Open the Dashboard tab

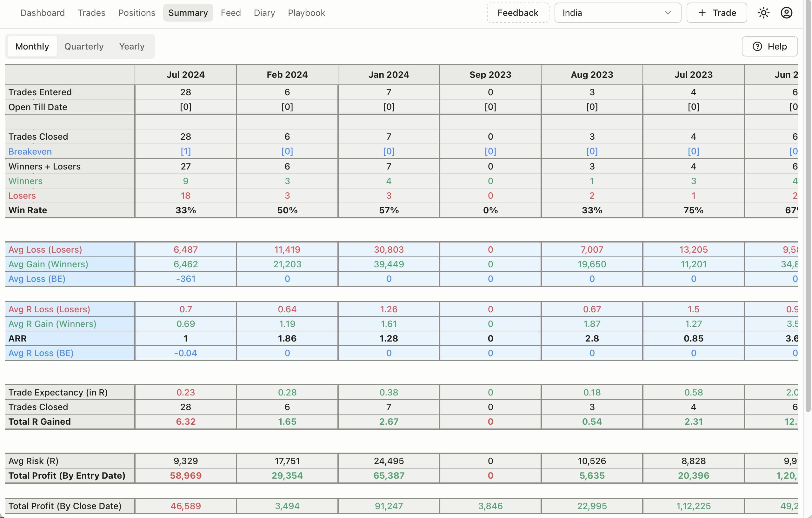coord(43,13)
